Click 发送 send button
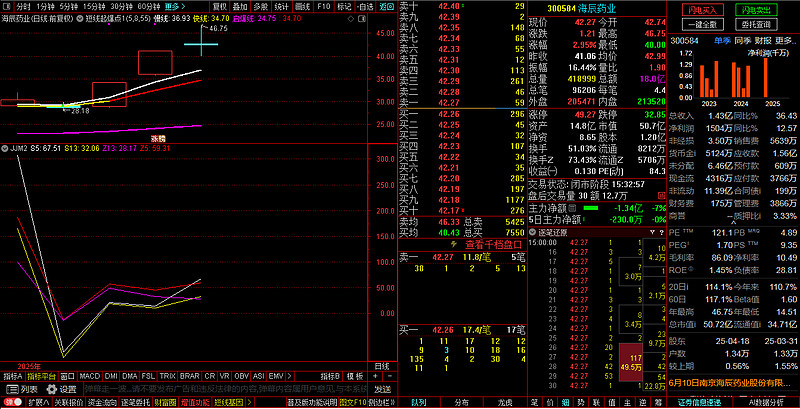800x409 pixels. coord(382,389)
